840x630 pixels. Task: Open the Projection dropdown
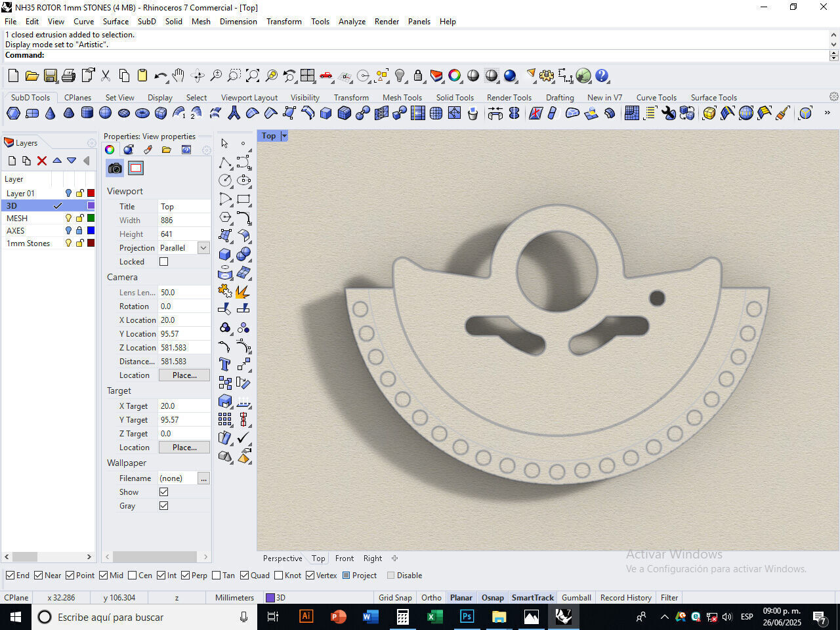pos(203,248)
